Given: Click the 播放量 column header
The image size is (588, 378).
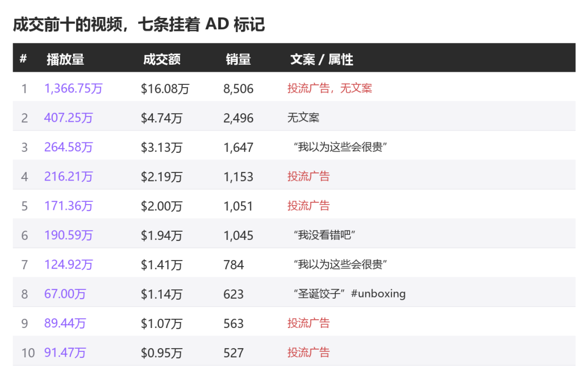Looking at the screenshot, I should pyautogui.click(x=65, y=59).
